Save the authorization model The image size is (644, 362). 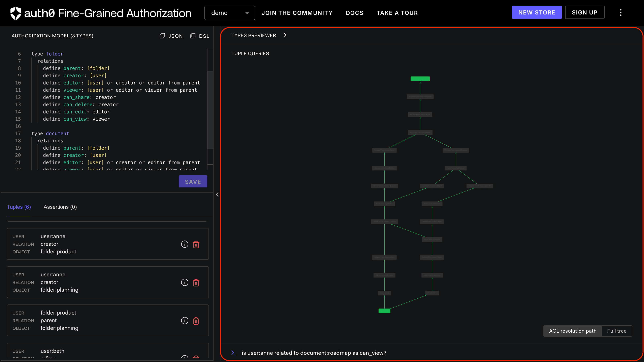point(193,181)
